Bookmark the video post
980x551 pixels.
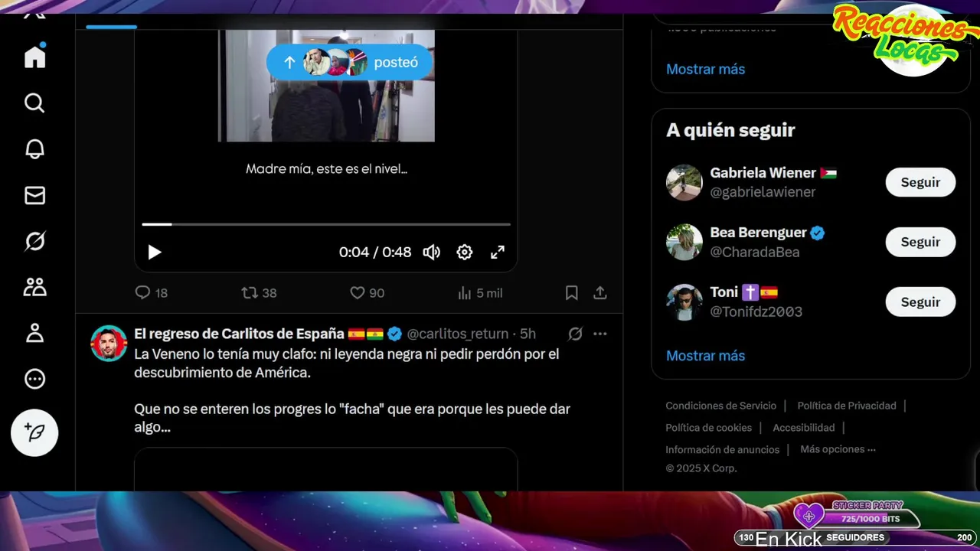tap(571, 292)
